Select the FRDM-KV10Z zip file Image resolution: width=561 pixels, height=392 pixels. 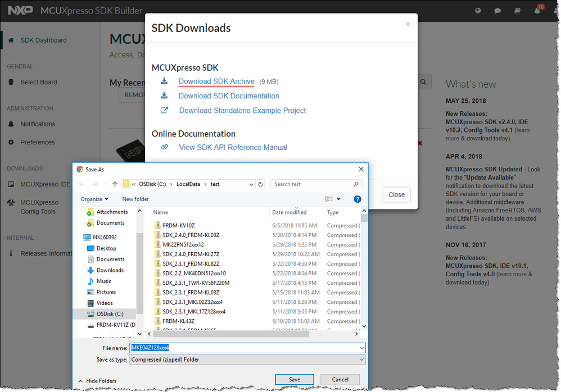tap(179, 225)
